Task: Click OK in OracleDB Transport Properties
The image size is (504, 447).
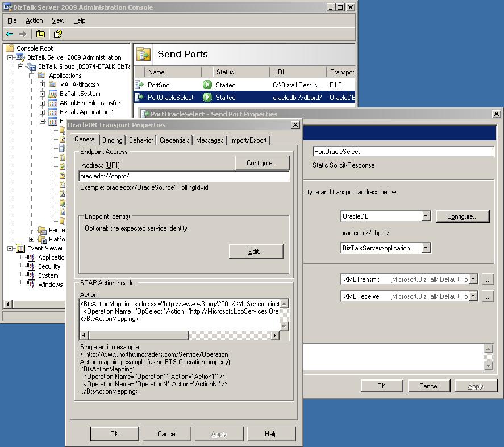Action: [114, 434]
